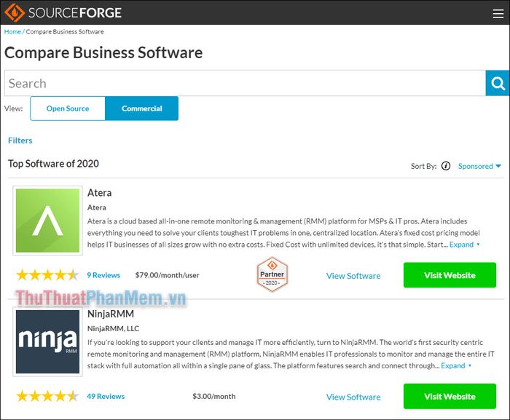Screen dimensions: 510x420
Task: Click the $79.00/month/user price
Action: point(167,275)
